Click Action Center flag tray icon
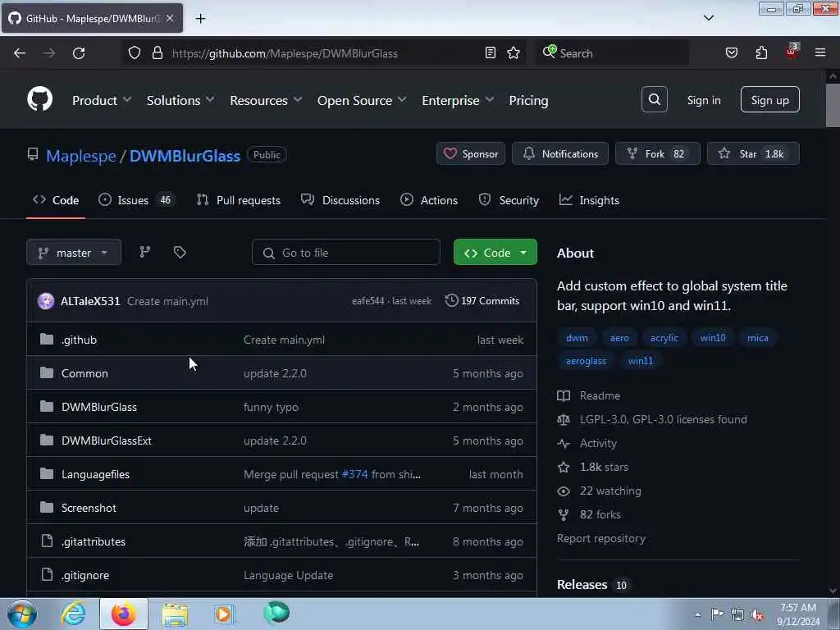 coord(717,614)
